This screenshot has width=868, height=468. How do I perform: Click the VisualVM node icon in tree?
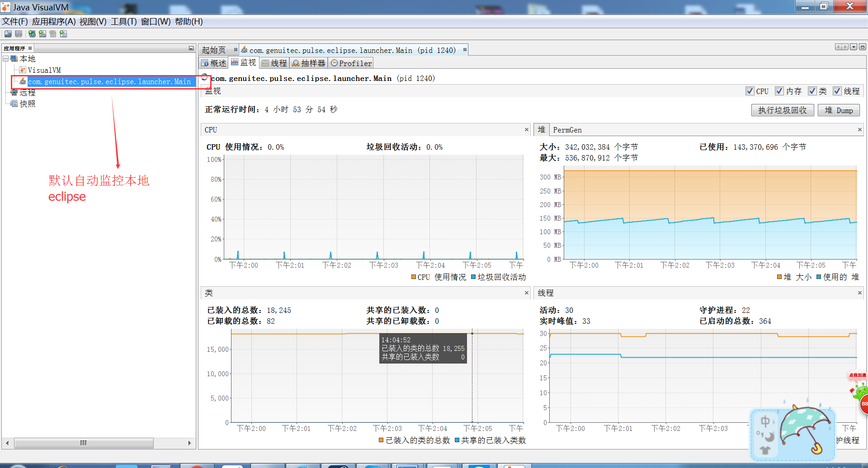pos(23,70)
